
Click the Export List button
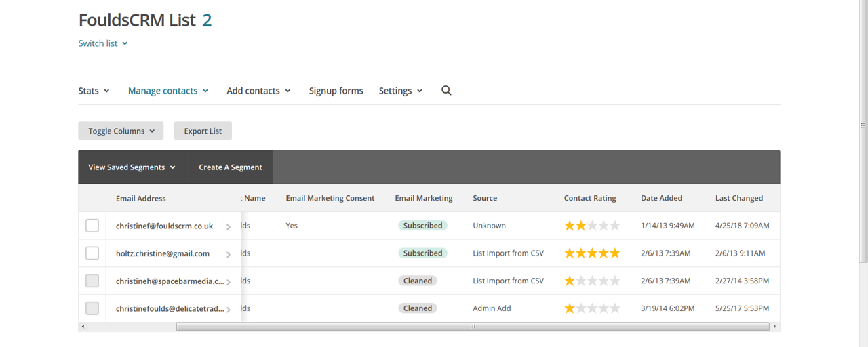(203, 131)
